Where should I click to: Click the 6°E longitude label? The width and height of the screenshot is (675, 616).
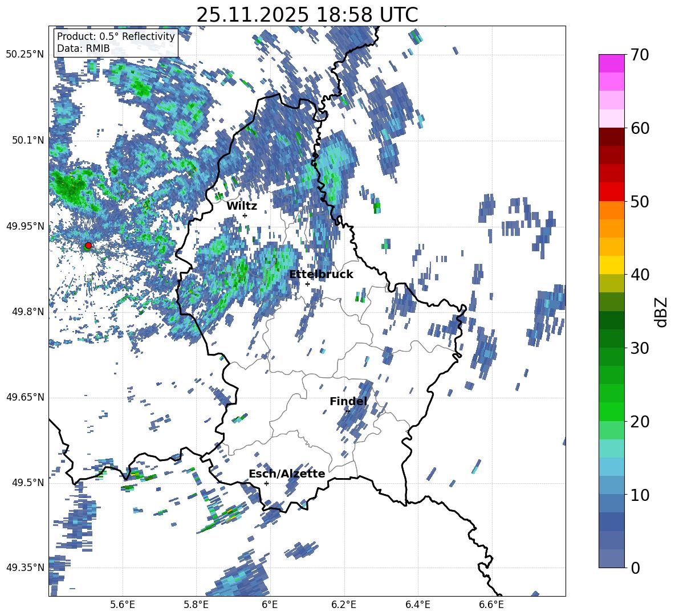coord(270,605)
